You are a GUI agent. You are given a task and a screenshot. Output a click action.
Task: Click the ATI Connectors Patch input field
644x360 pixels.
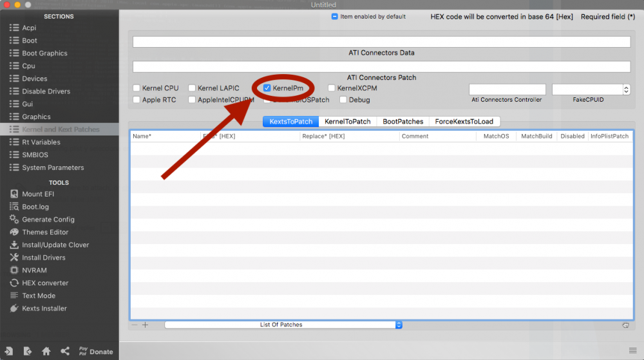381,66
